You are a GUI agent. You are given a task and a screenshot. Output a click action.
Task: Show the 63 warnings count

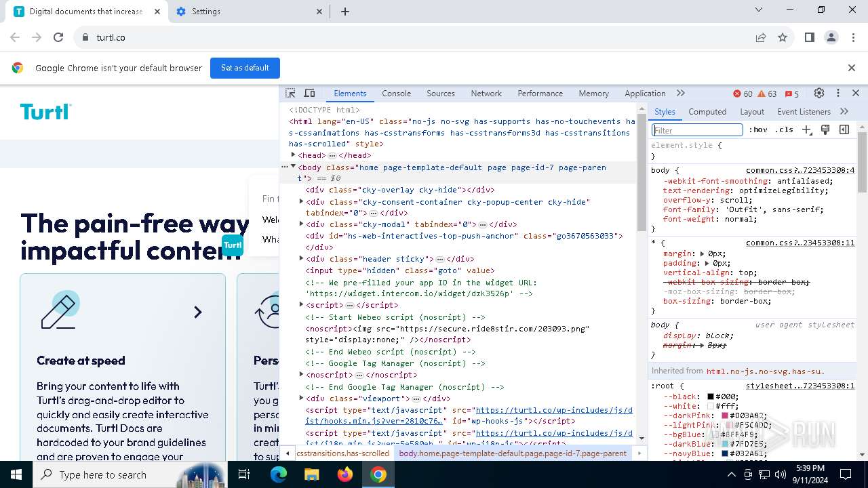click(767, 94)
